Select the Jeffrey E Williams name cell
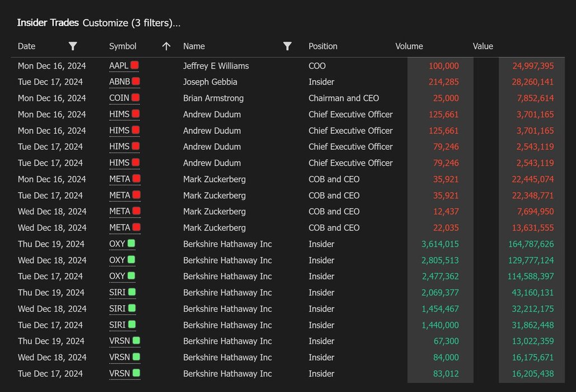This screenshot has width=576, height=392. coord(216,66)
